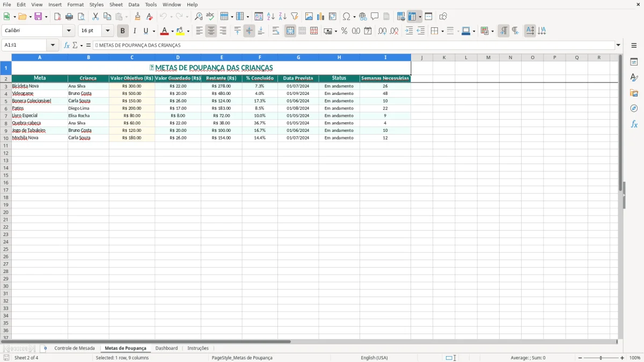Toggle Align Top

[238, 31]
